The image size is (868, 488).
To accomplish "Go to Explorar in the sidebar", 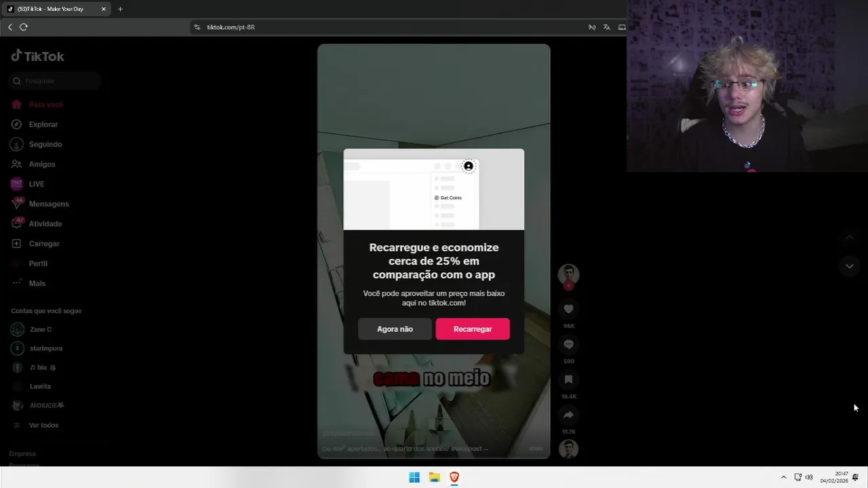I will pyautogui.click(x=43, y=125).
